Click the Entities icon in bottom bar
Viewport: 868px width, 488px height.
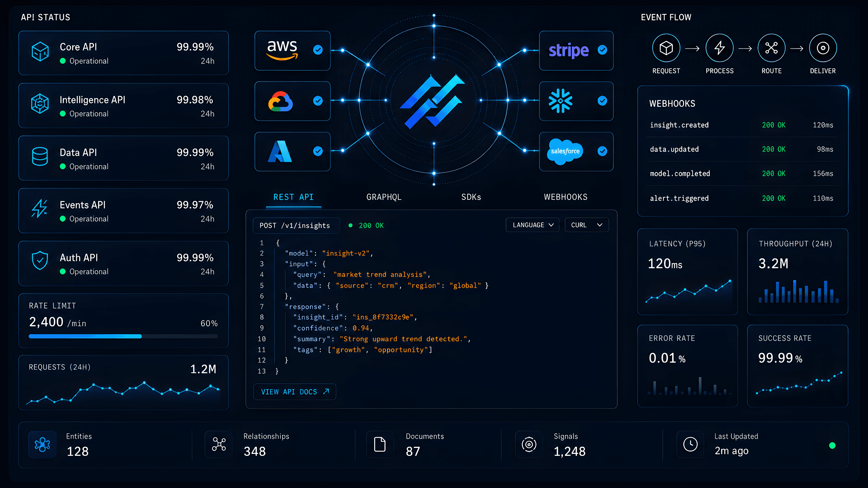(x=42, y=445)
